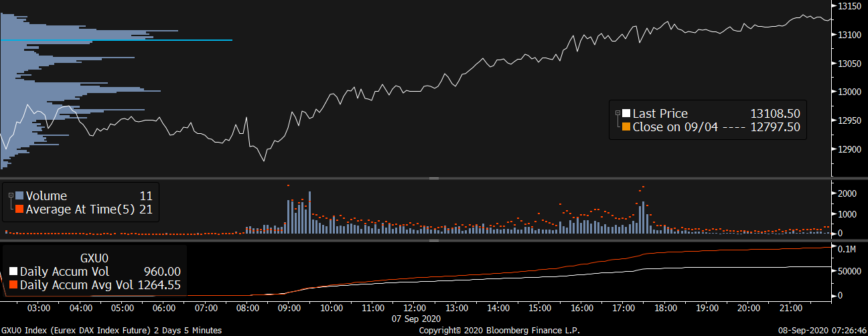Click the white Daily Accum Vol swatch

coord(13,272)
